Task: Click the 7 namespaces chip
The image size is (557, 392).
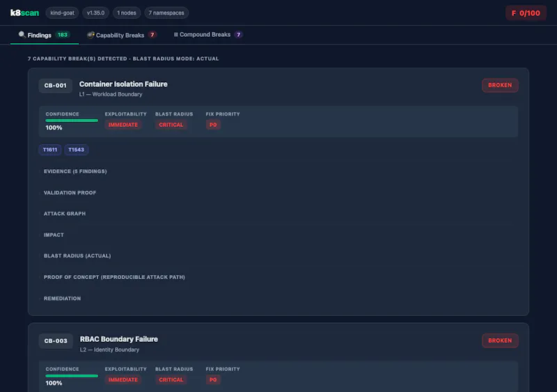Action: coord(166,13)
